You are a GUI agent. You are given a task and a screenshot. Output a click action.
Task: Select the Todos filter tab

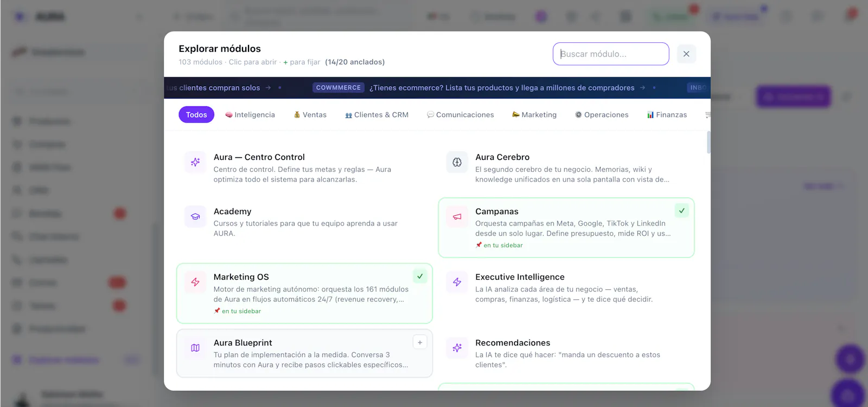(x=196, y=115)
